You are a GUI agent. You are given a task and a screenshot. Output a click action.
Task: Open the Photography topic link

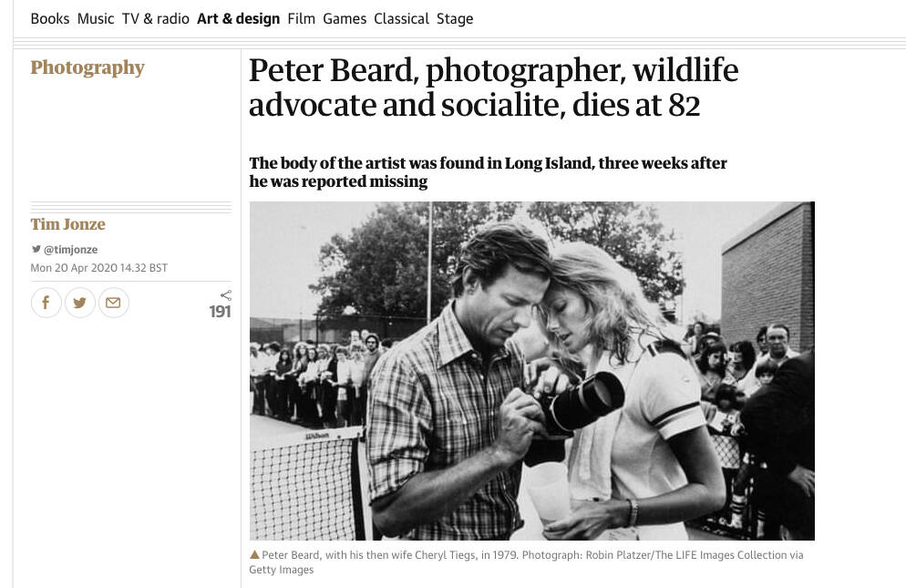pyautogui.click(x=88, y=67)
